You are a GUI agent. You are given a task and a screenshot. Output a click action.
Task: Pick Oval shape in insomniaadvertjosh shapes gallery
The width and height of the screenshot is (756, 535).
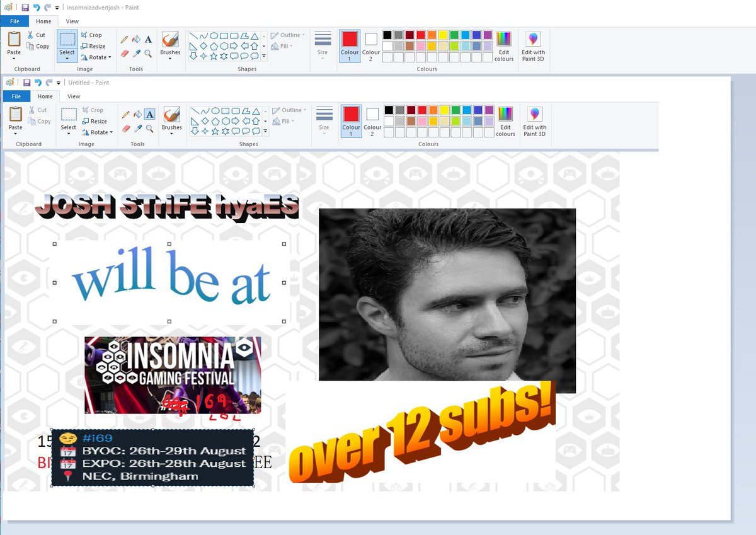point(214,36)
